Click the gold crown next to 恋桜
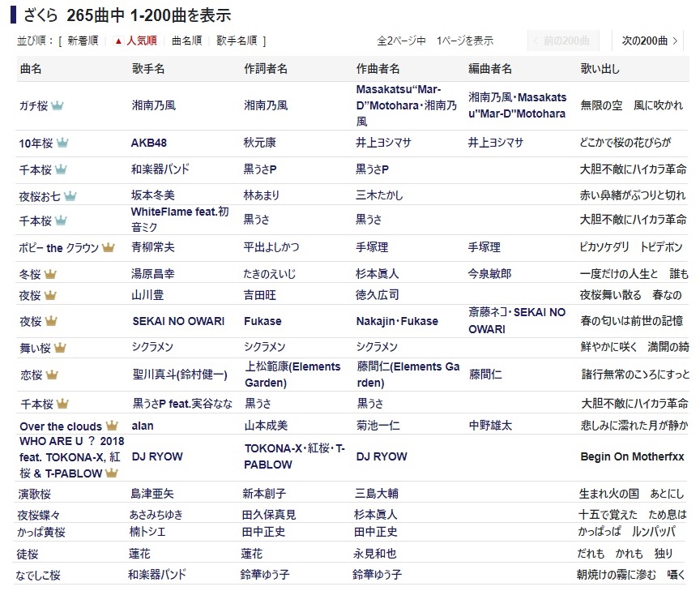The height and width of the screenshot is (591, 700). click(52, 375)
